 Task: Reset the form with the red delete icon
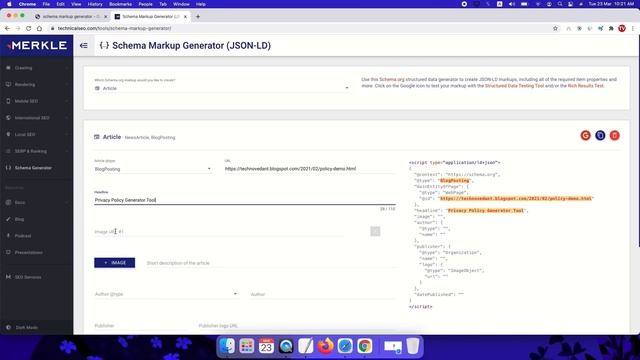614,136
